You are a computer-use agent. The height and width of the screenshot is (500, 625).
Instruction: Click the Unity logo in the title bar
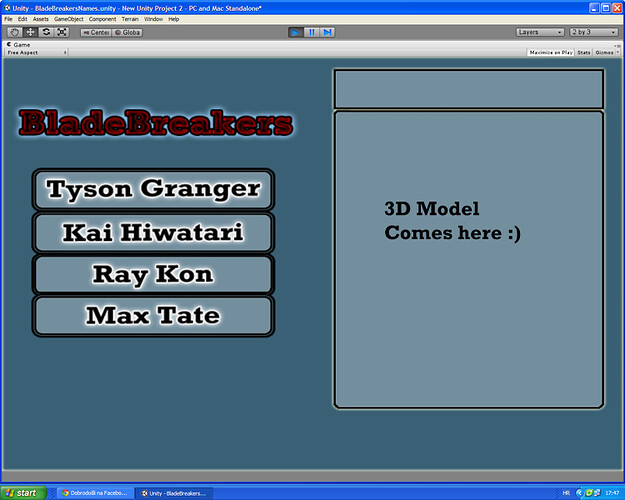(7, 8)
